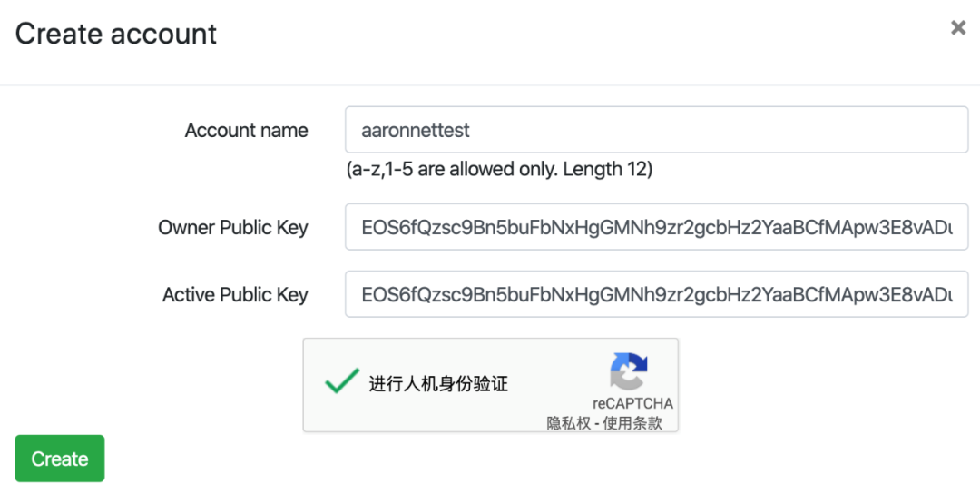Click the reCAPTCHA text under the logo

[632, 404]
